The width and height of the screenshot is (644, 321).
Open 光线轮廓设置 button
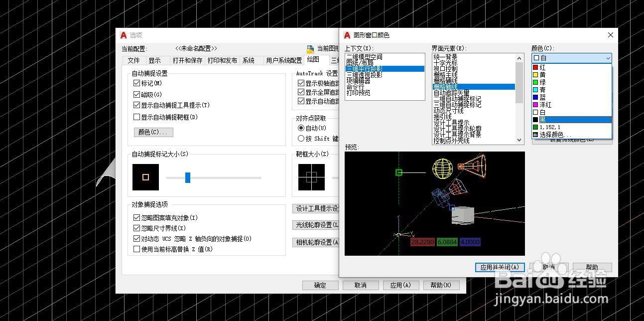[316, 225]
